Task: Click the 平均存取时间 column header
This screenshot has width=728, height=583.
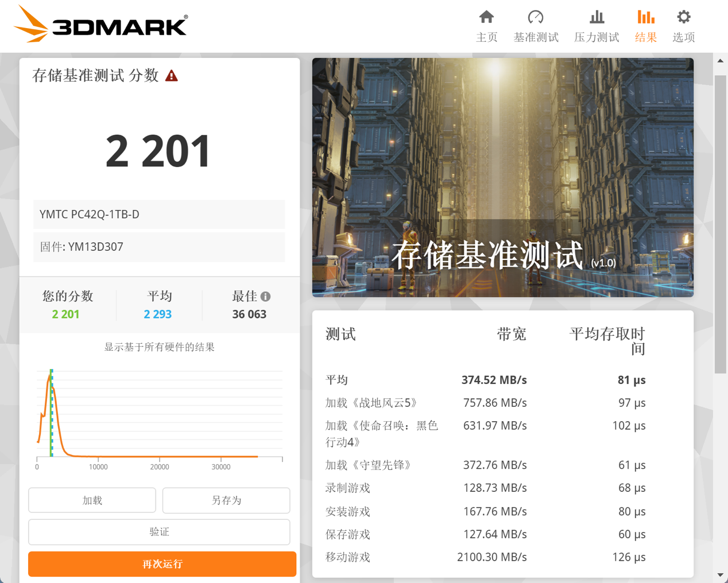Action: click(x=607, y=341)
